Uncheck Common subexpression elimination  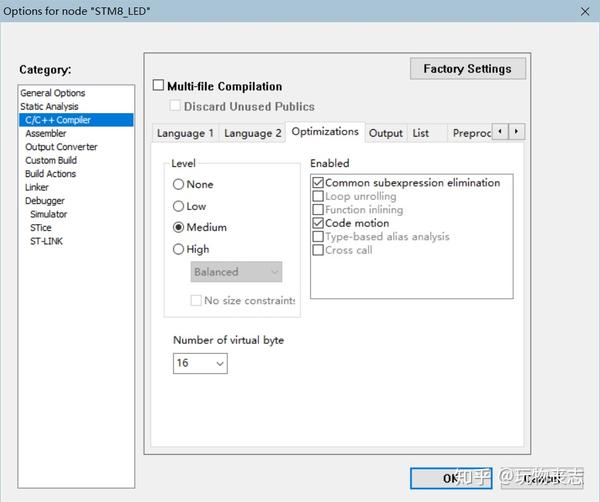(318, 183)
